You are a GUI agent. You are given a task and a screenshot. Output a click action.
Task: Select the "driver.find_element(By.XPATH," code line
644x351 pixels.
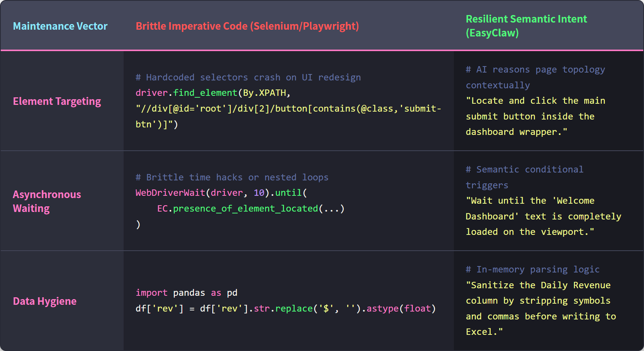[x=213, y=93]
